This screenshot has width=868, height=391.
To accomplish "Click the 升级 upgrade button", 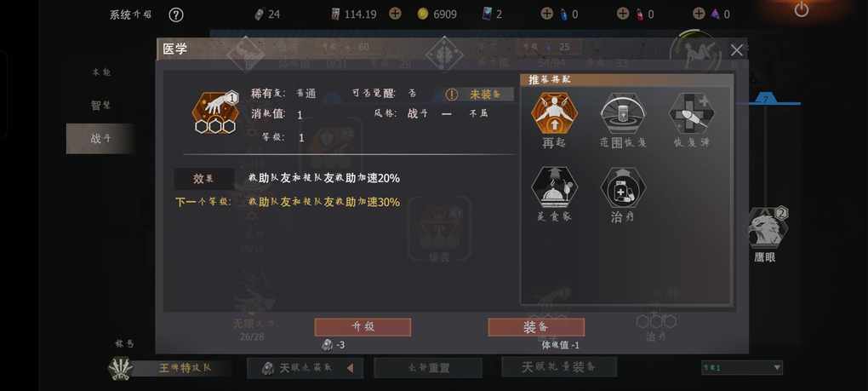I will 363,327.
